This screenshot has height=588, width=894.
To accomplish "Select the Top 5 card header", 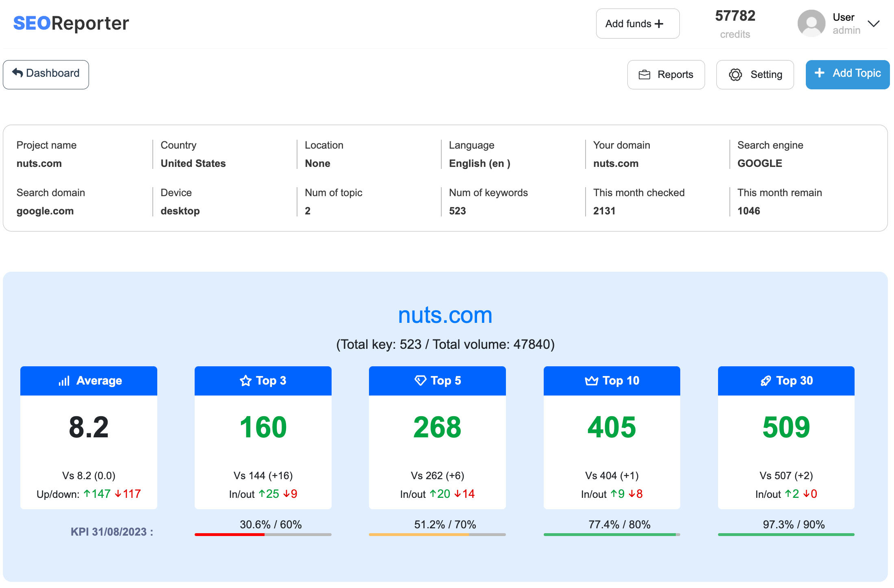I will pyautogui.click(x=437, y=381).
